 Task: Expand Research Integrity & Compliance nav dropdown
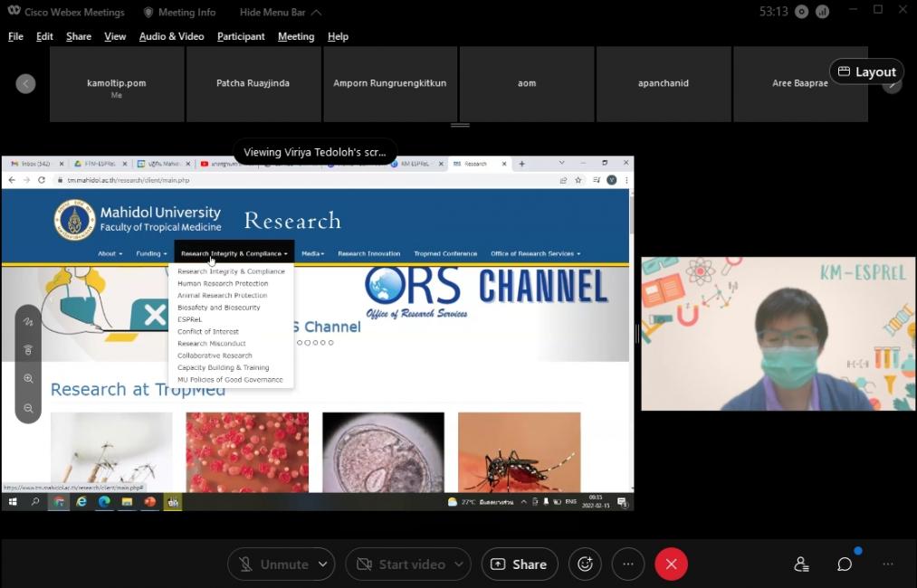point(234,253)
